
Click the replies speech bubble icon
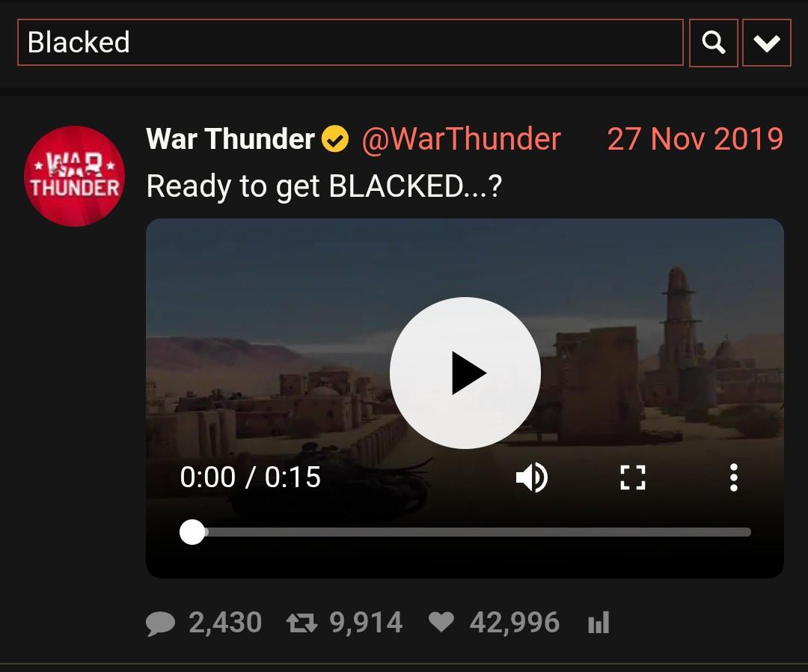point(160,623)
